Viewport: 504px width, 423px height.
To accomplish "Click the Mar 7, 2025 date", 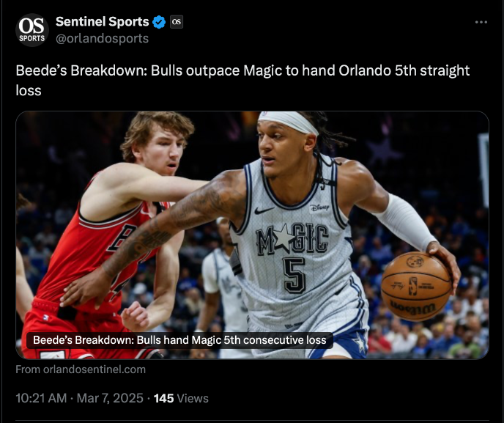I will pos(110,398).
